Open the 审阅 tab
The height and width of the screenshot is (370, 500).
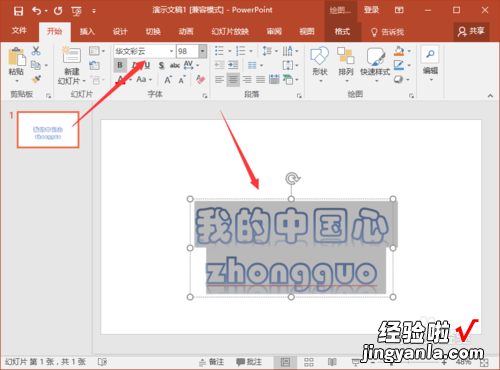pyautogui.click(x=274, y=32)
